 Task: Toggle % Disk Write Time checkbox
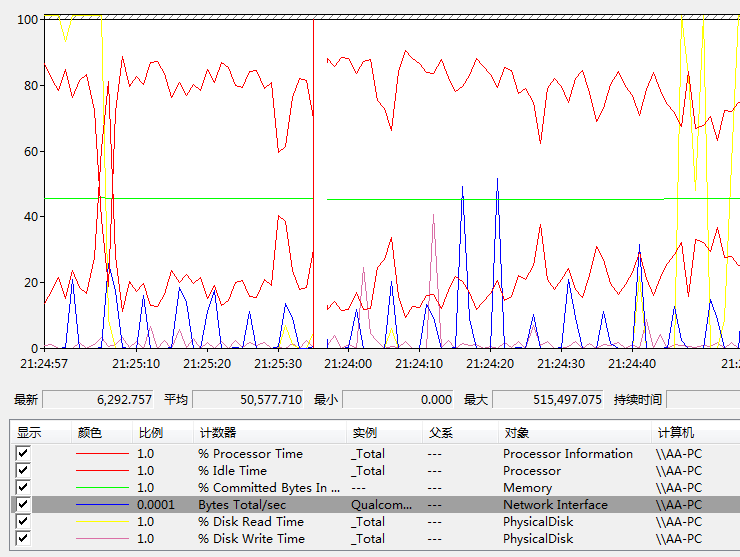pyautogui.click(x=23, y=539)
